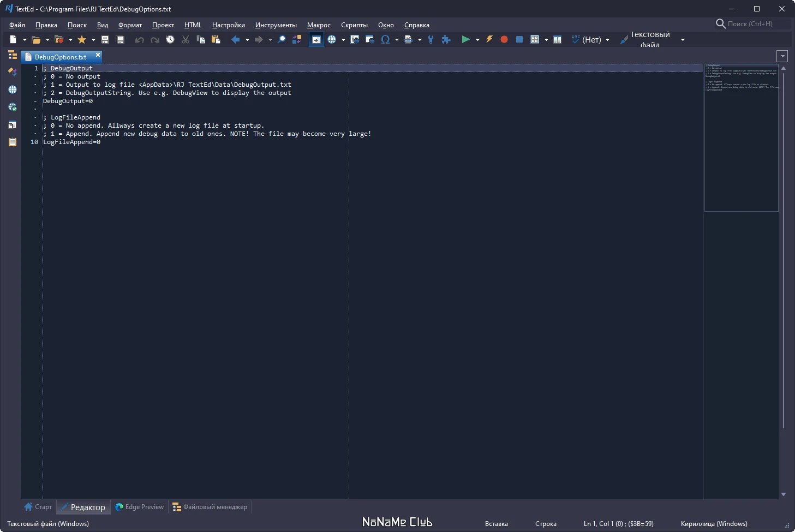The image size is (795, 532).
Task: Expand the document list arrow at tab bar right
Action: tap(782, 56)
